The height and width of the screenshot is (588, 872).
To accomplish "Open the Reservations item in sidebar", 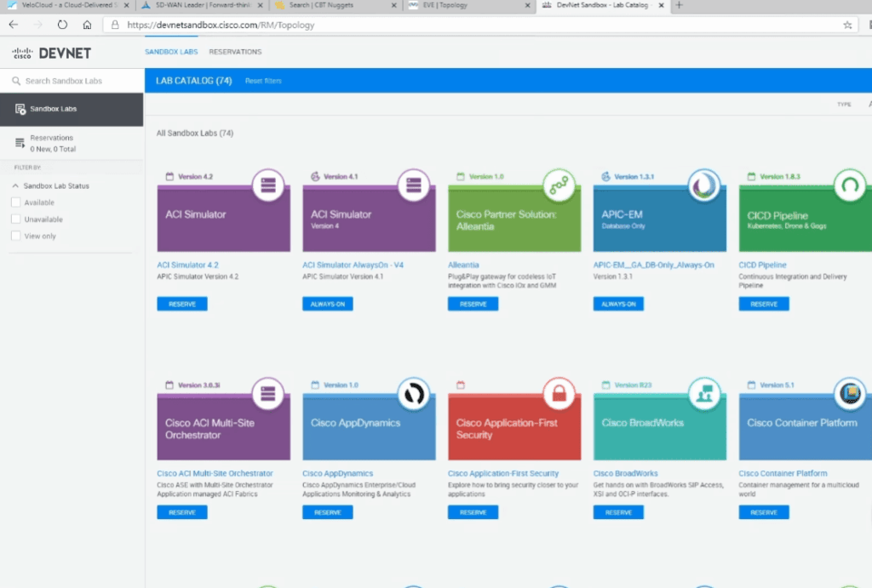I will tap(51, 143).
